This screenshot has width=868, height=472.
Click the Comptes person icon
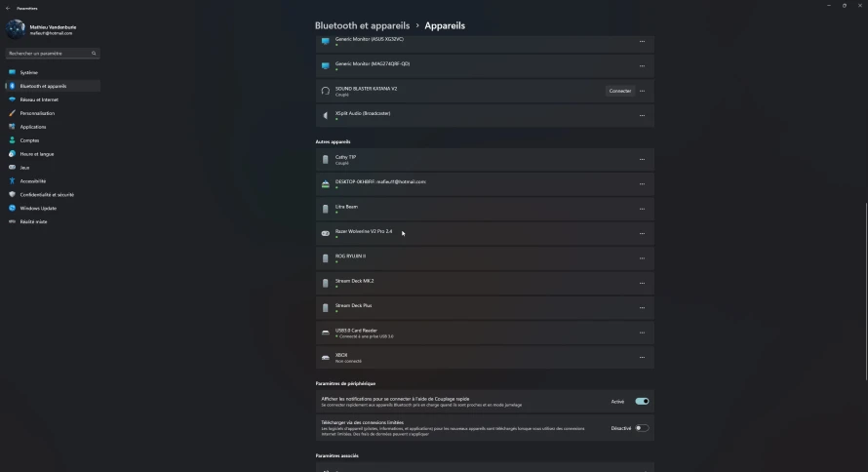[x=12, y=140]
